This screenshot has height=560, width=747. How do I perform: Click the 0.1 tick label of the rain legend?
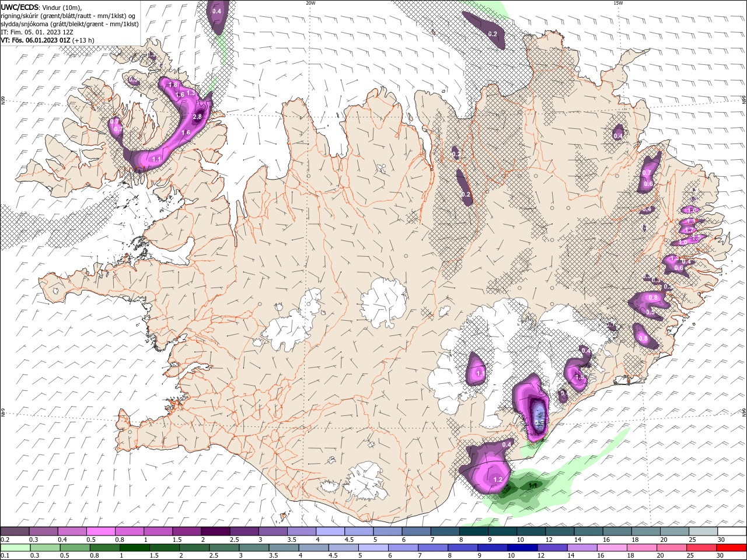point(5,556)
